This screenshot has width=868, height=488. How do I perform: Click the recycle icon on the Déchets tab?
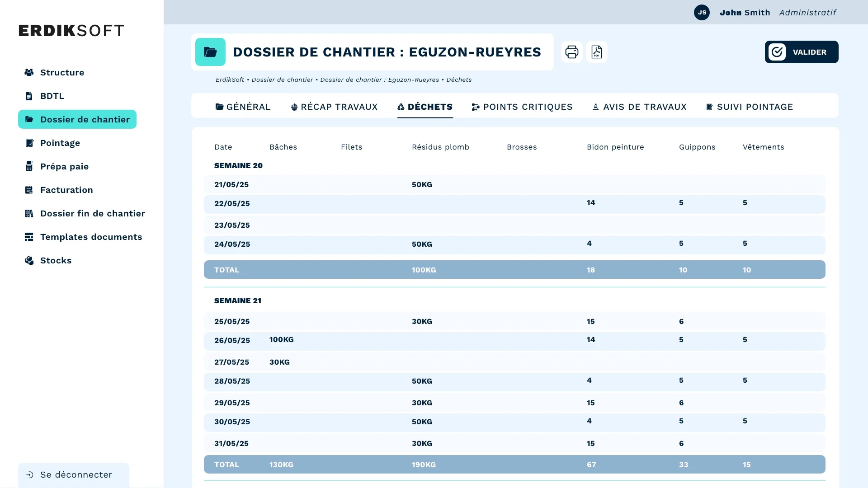(401, 107)
